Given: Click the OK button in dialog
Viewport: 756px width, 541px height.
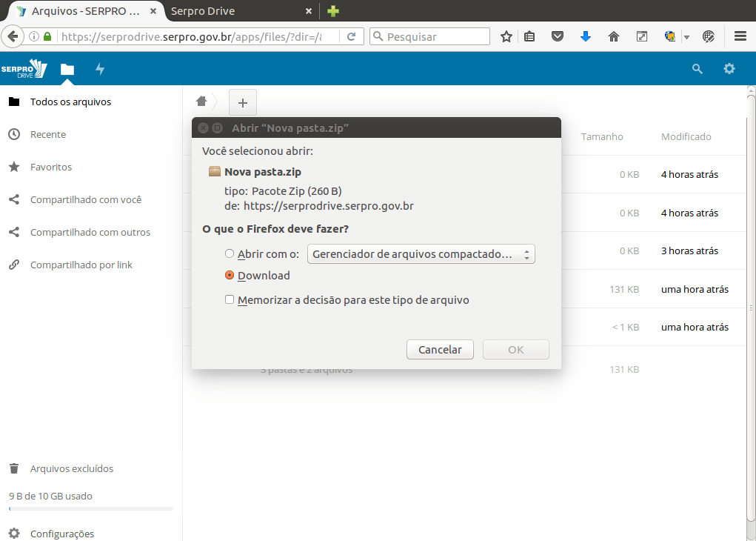Looking at the screenshot, I should tap(515, 349).
